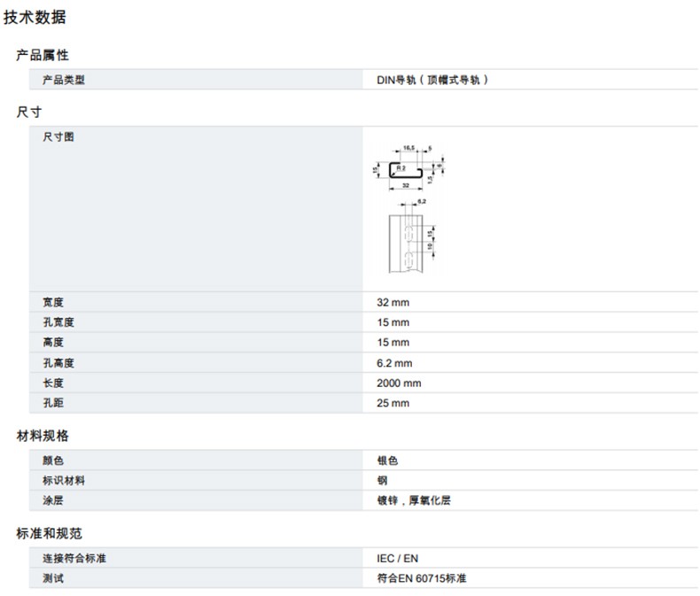The image size is (700, 596).
Task: Click the 标准和规范 section heading
Action: [x=49, y=533]
